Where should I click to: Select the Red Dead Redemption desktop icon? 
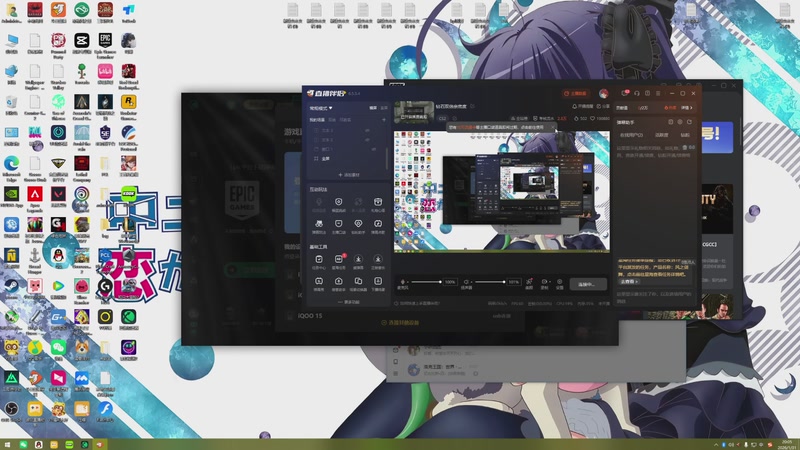click(x=129, y=71)
